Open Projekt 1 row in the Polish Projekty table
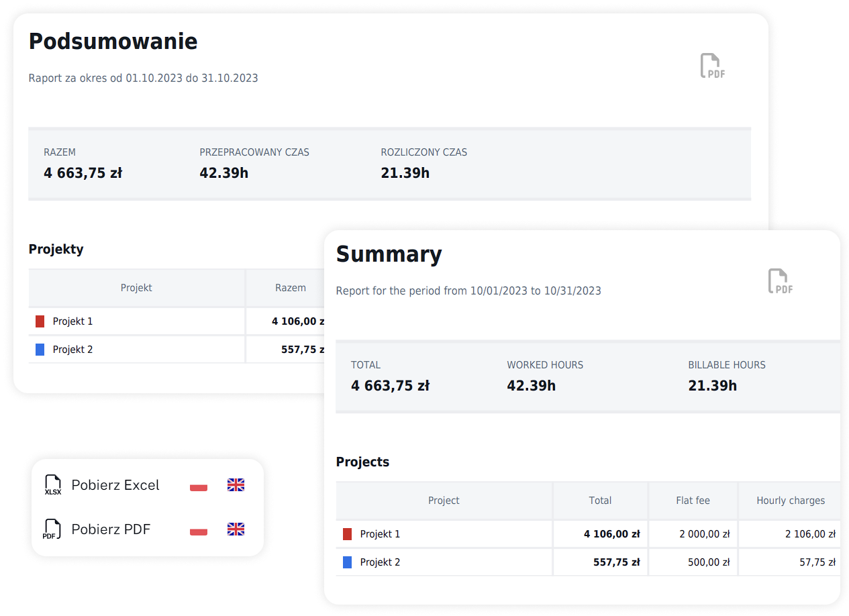The height and width of the screenshot is (616, 849). click(72, 321)
